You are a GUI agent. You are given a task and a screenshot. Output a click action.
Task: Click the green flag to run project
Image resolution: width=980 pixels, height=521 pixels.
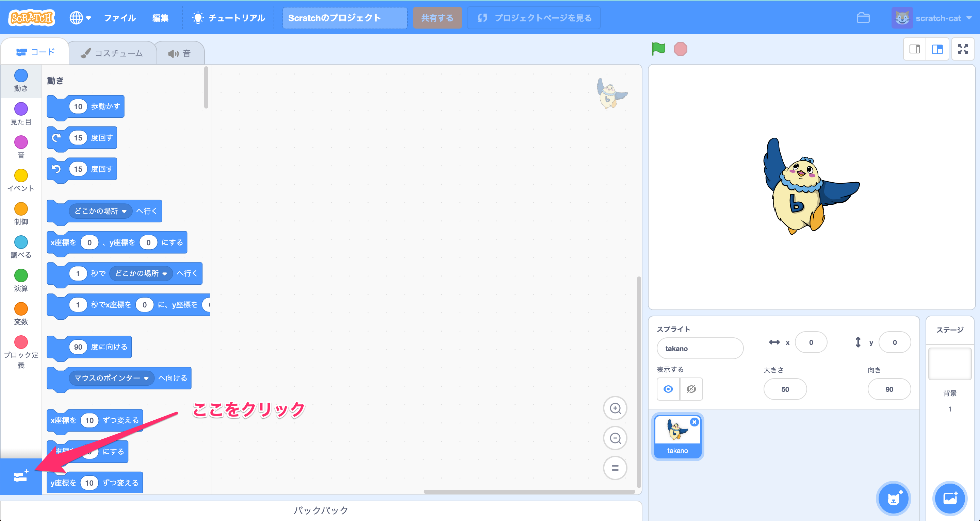[x=658, y=49]
